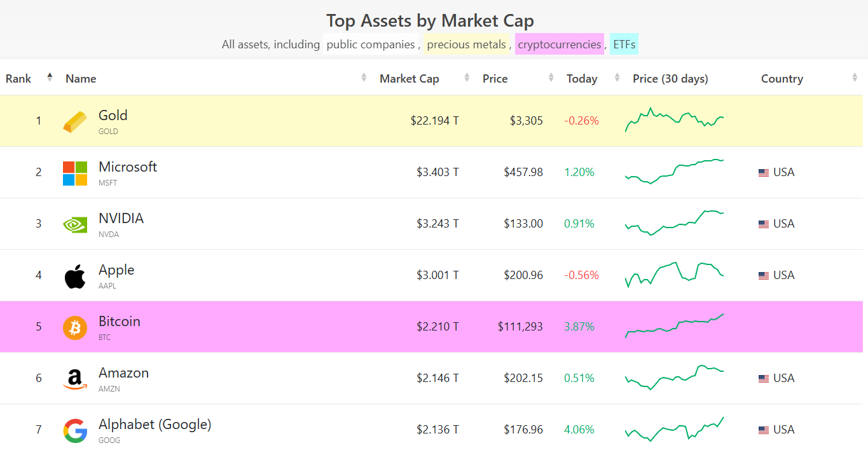Click the Microsoft logo icon
Viewport: 868px width, 450px height.
[x=75, y=173]
